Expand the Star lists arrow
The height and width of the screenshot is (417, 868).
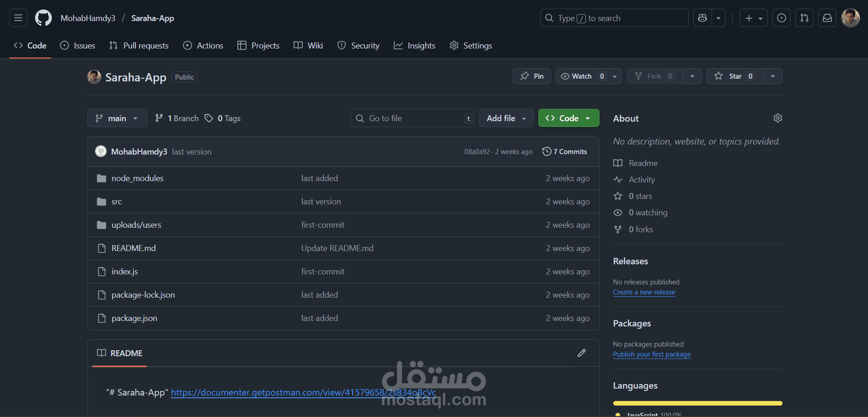point(773,76)
